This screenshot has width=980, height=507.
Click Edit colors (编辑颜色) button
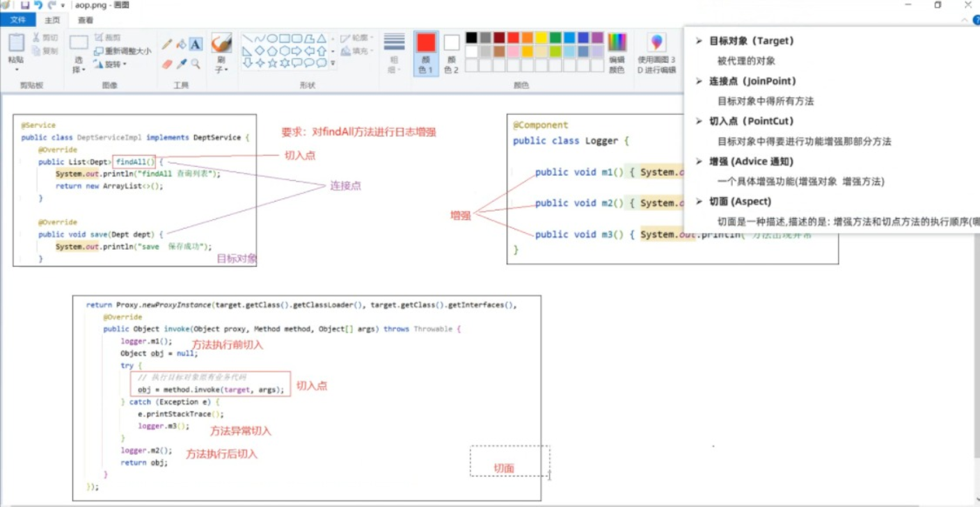click(x=617, y=53)
